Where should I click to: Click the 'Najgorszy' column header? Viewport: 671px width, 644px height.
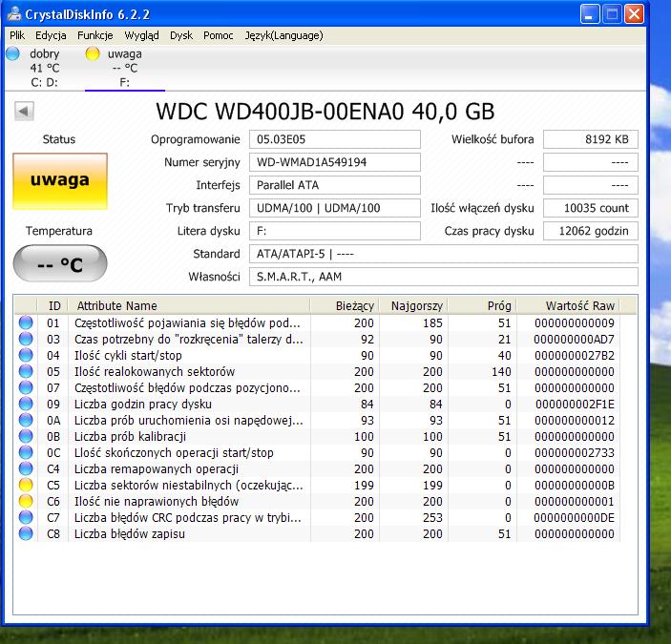click(413, 305)
